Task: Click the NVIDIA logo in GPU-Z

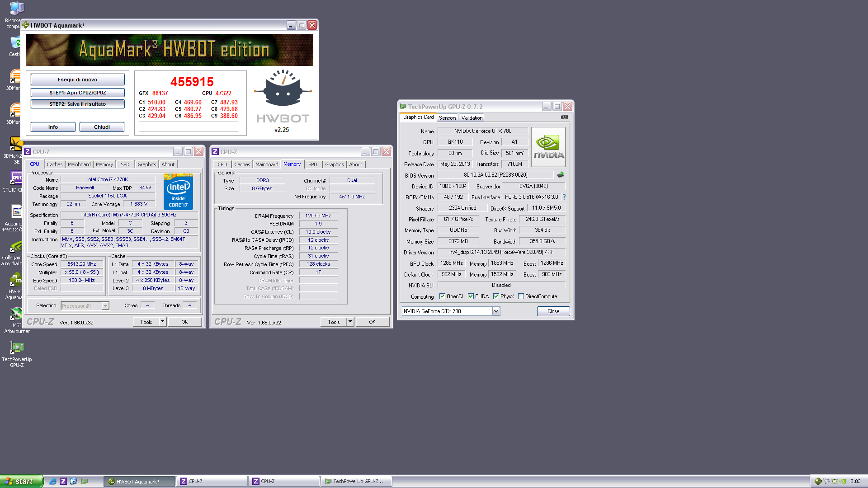Action: pos(548,147)
